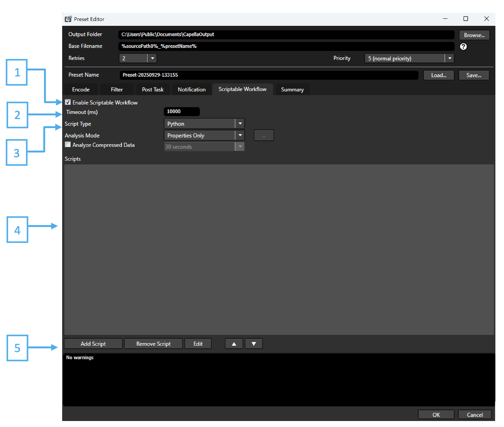Image resolution: width=504 pixels, height=427 pixels.
Task: Open Analysis Mode options with the ellipsis button
Action: (x=264, y=135)
